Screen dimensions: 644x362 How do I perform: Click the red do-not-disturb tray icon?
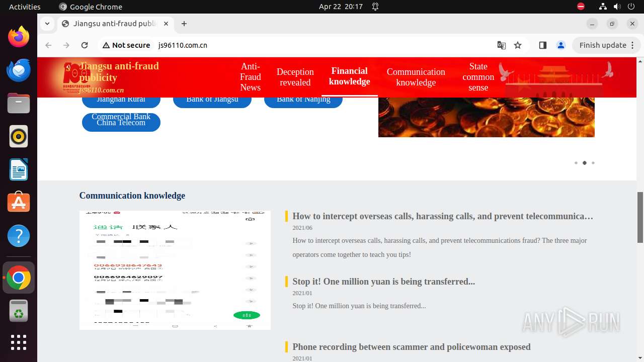(x=581, y=7)
